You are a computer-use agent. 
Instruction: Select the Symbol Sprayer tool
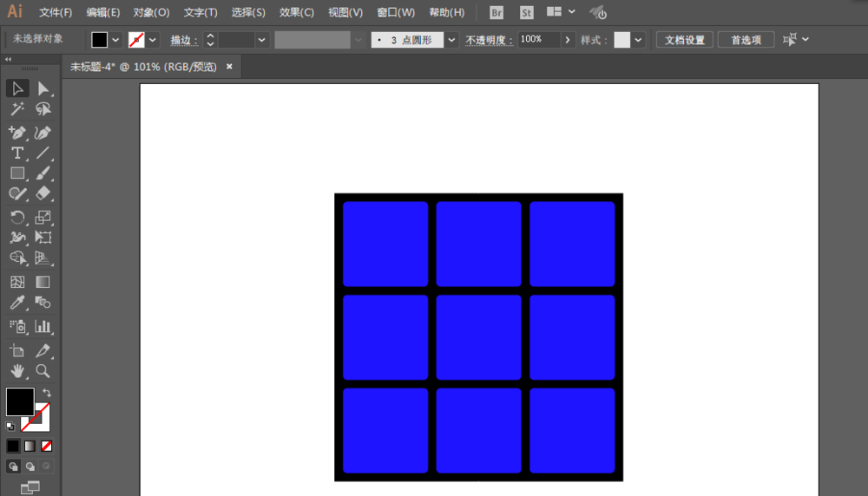point(17,326)
